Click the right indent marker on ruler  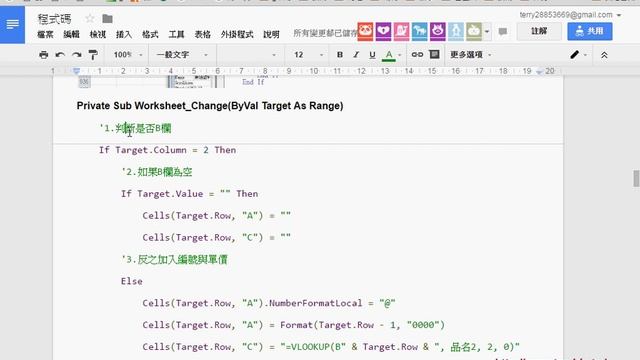[539, 72]
